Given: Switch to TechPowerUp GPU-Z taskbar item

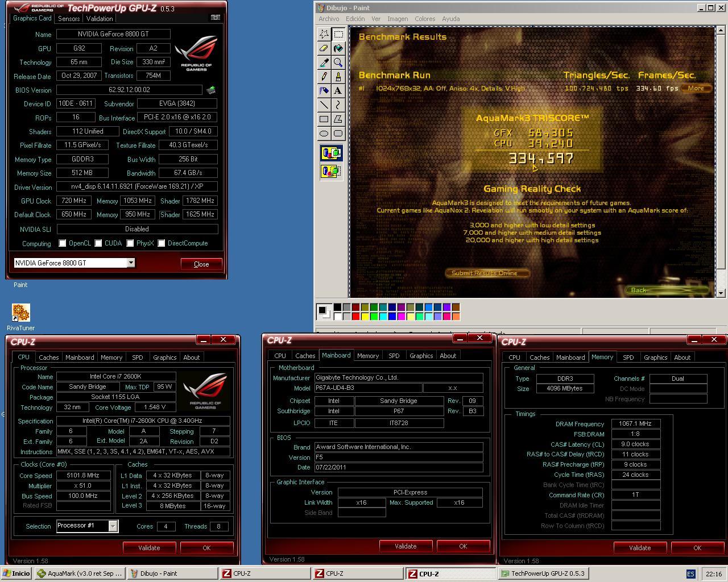Looking at the screenshot, I should coord(543,573).
